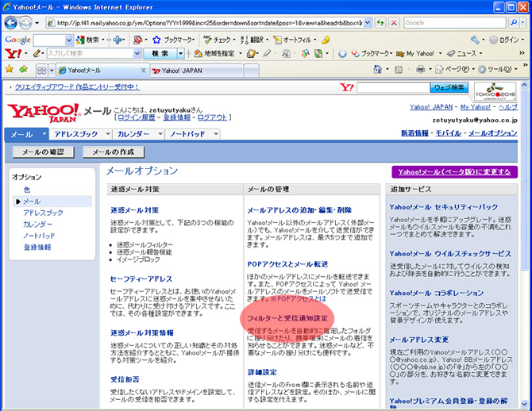Open the メールアドレスの追加・編集・削除 link
This screenshot has width=532, height=411.
pyautogui.click(x=299, y=210)
